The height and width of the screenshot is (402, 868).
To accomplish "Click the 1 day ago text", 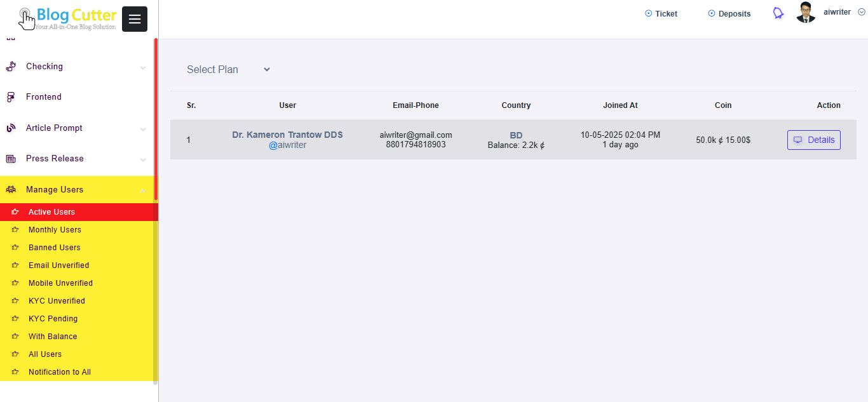I will click(x=620, y=145).
